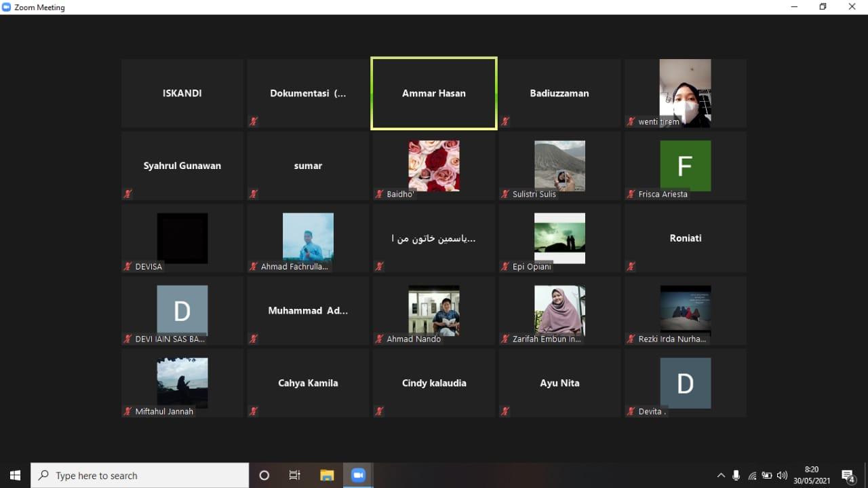Click the tile with Arabic name

pyautogui.click(x=434, y=238)
